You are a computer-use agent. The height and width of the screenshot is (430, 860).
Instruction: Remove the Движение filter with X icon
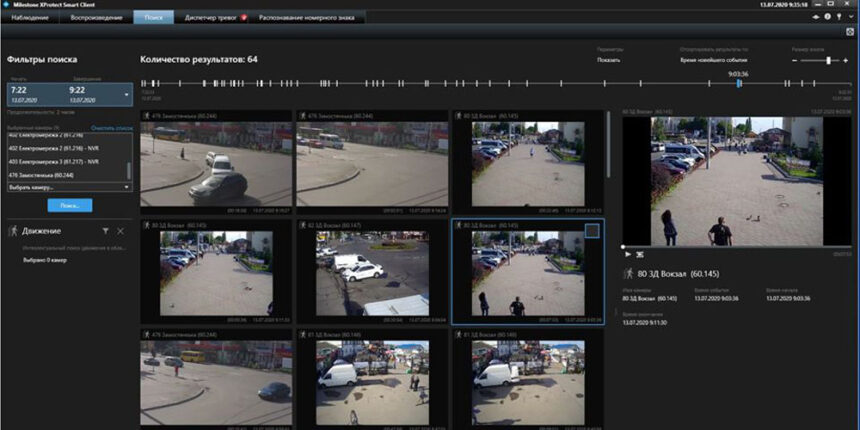pos(121,231)
